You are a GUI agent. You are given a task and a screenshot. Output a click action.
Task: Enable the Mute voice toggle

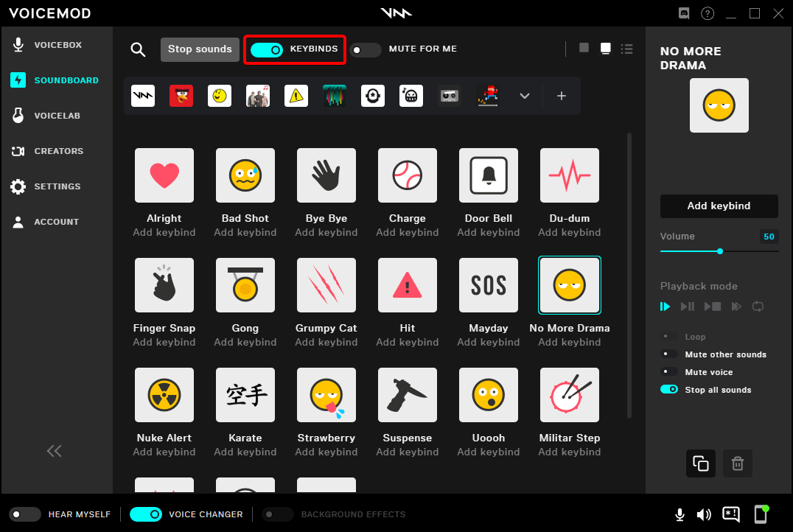(x=669, y=371)
